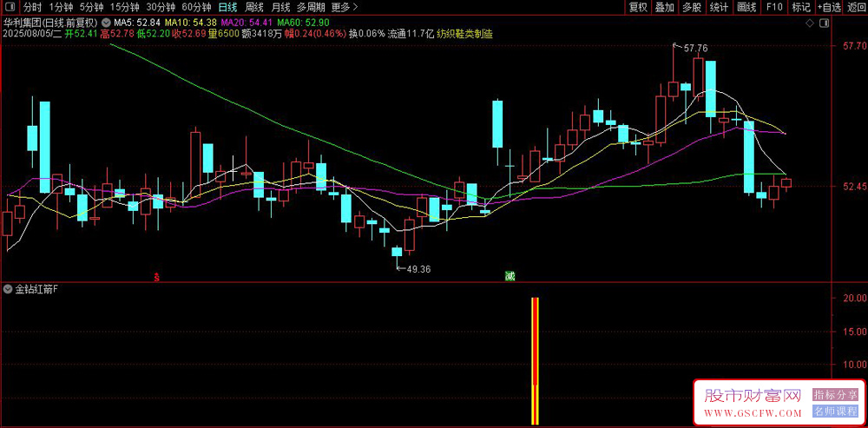The image size is (868, 428).
Task: Open the 画线 drawing tools
Action: [x=746, y=7]
